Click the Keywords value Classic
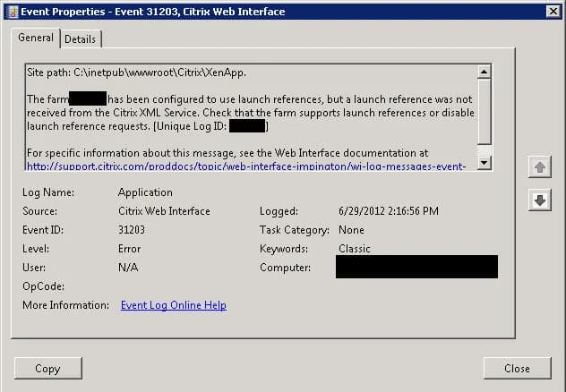 point(355,249)
